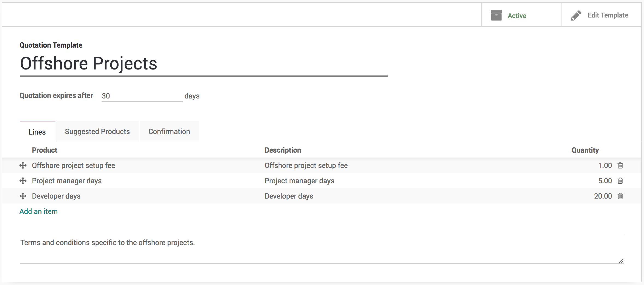
Task: Click the textarea resize handle corner
Action: (x=621, y=261)
